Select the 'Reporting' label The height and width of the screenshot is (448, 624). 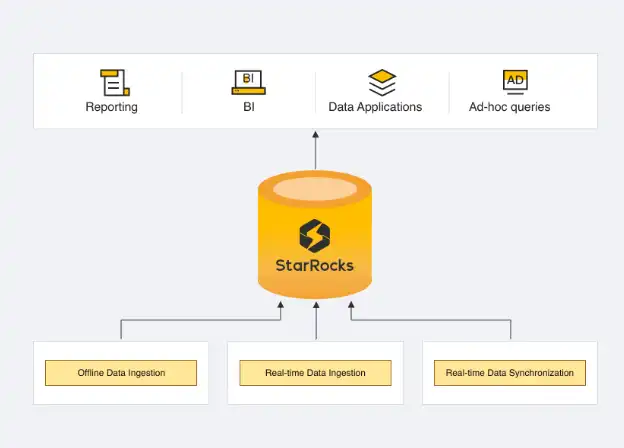(111, 107)
